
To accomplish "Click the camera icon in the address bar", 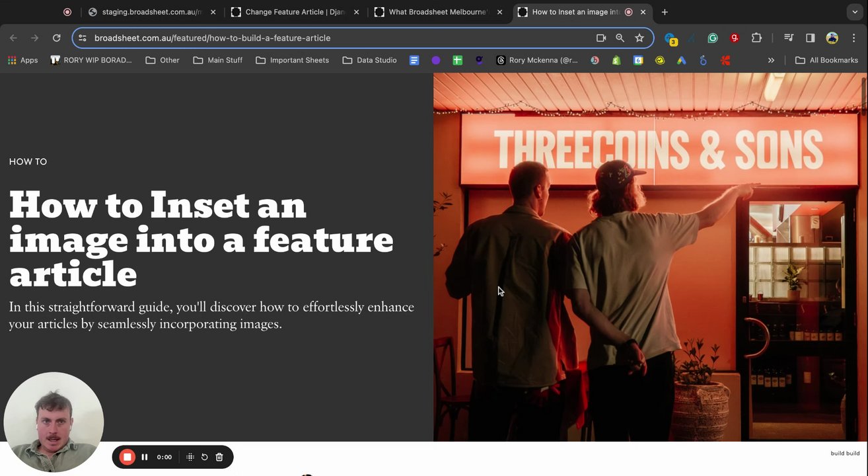I will click(601, 38).
